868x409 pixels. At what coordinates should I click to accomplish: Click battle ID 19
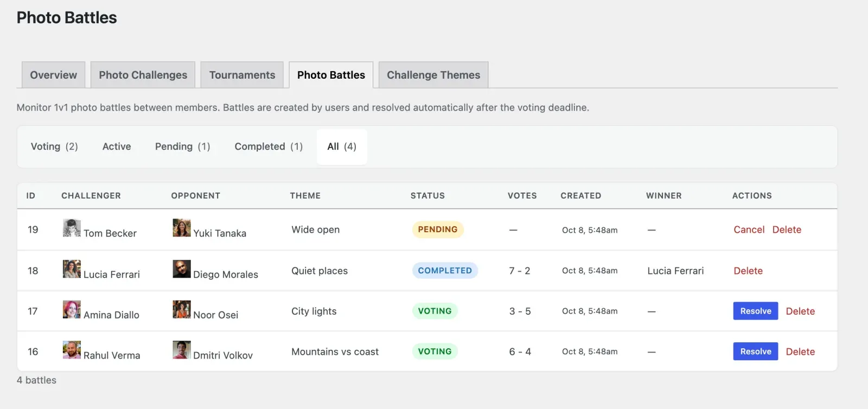pos(33,229)
